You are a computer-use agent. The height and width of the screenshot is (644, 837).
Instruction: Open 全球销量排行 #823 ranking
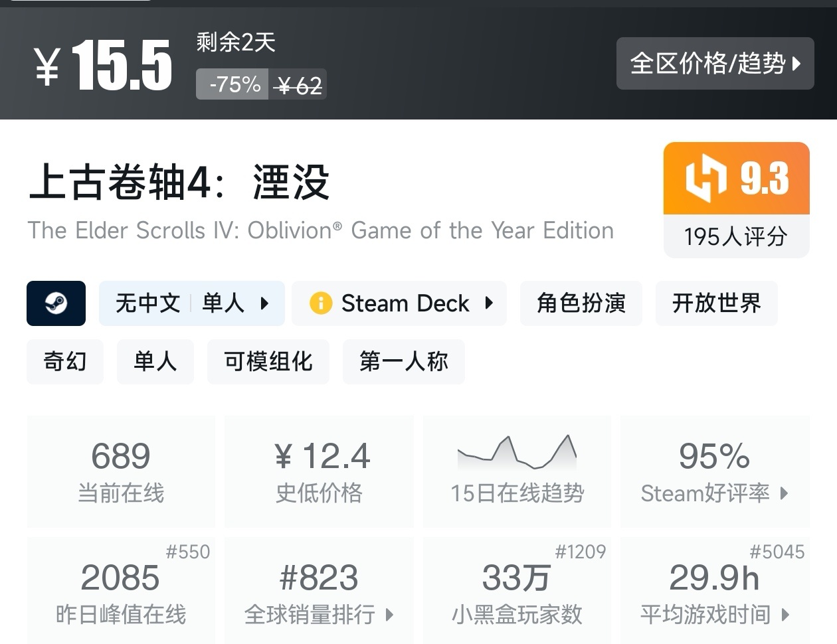tap(319, 591)
